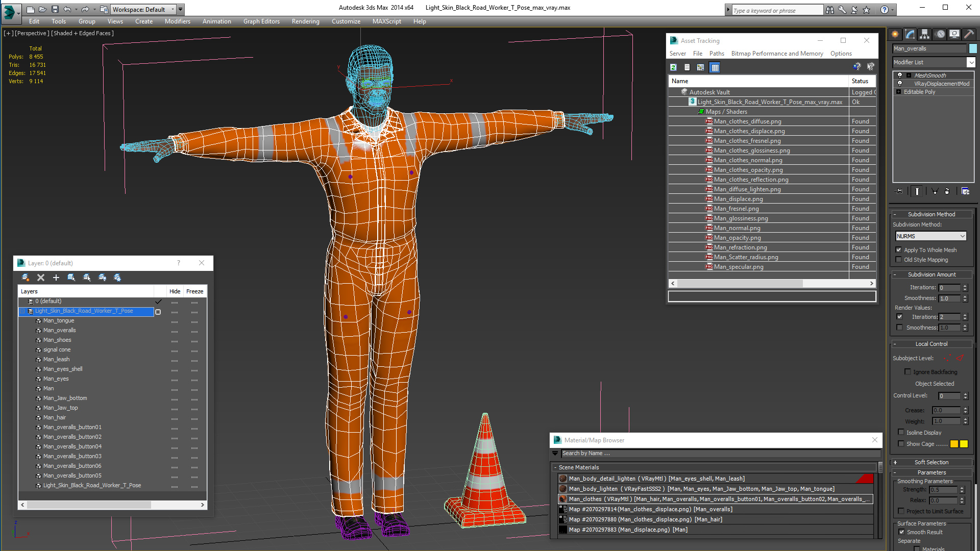Click the Hide column header in Layer dialog
980x551 pixels.
click(175, 291)
